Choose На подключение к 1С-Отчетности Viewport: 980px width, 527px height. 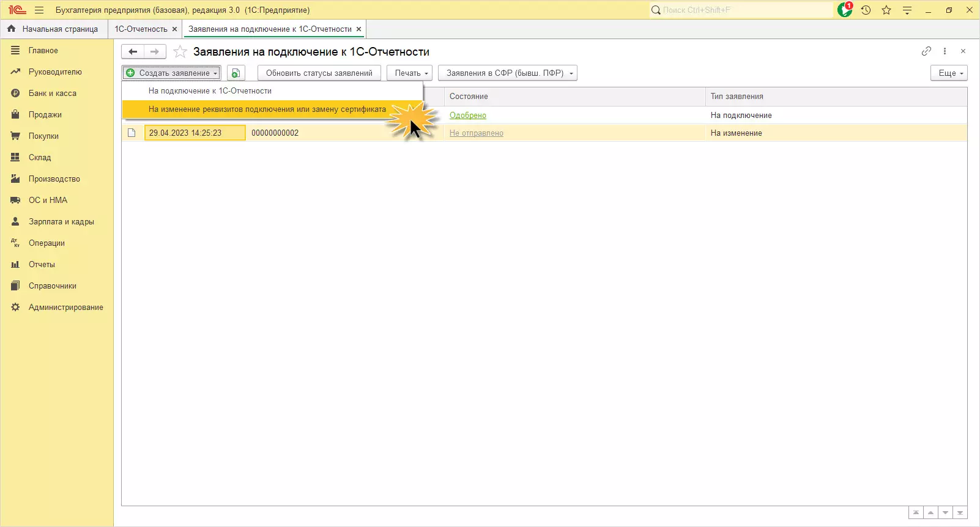pyautogui.click(x=272, y=91)
